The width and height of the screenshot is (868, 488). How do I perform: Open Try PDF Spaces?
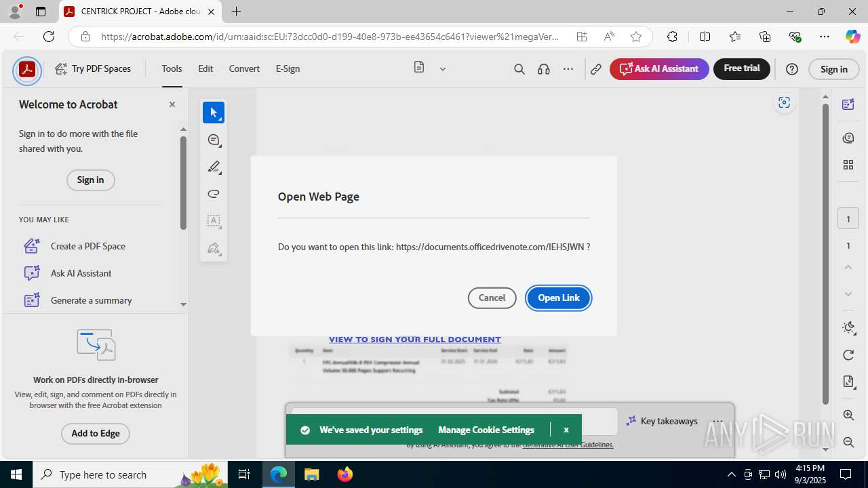tap(93, 68)
